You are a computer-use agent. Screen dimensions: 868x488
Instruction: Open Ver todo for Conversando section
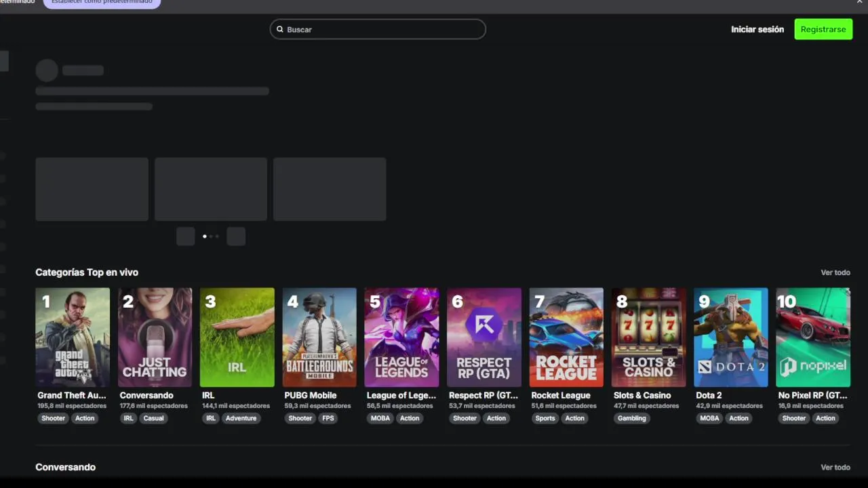(835, 468)
